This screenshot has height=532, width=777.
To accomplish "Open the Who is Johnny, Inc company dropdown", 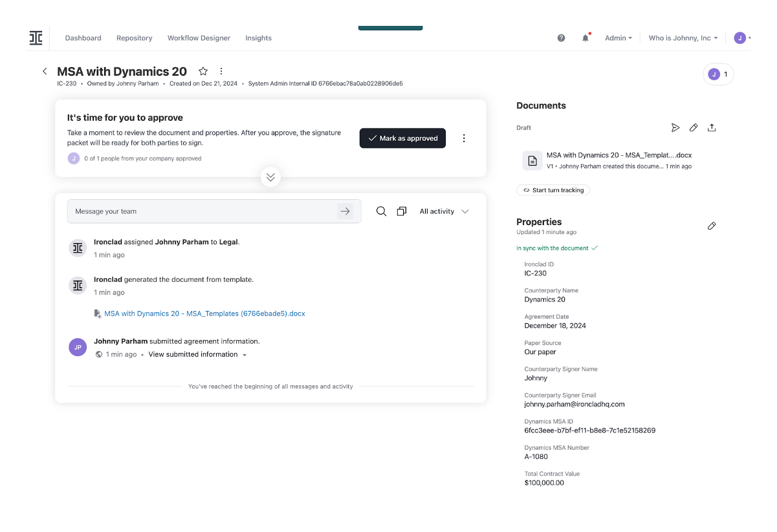I will pyautogui.click(x=683, y=38).
